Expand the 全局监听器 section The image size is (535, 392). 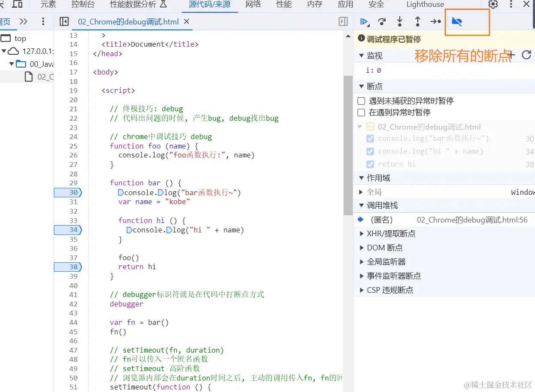pyautogui.click(x=361, y=262)
